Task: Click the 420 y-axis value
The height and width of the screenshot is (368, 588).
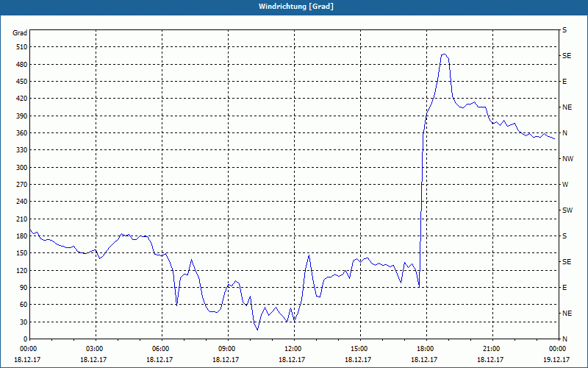Action: click(x=22, y=99)
